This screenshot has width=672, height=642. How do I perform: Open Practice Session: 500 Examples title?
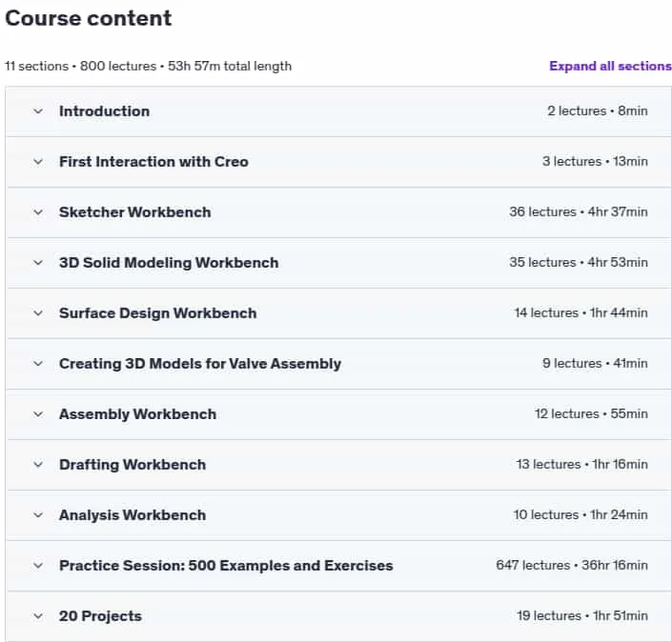click(x=226, y=566)
